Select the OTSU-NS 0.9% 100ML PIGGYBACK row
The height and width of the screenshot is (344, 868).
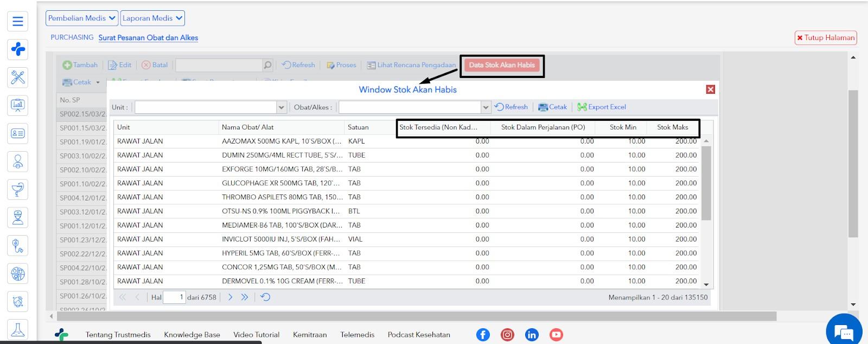click(x=407, y=211)
